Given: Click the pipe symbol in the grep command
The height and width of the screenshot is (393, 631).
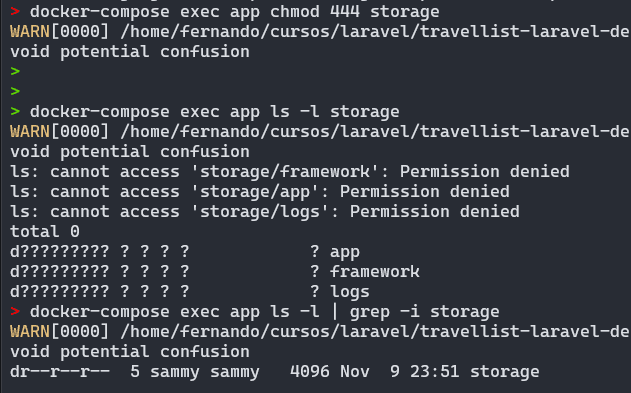Looking at the screenshot, I should [335, 311].
